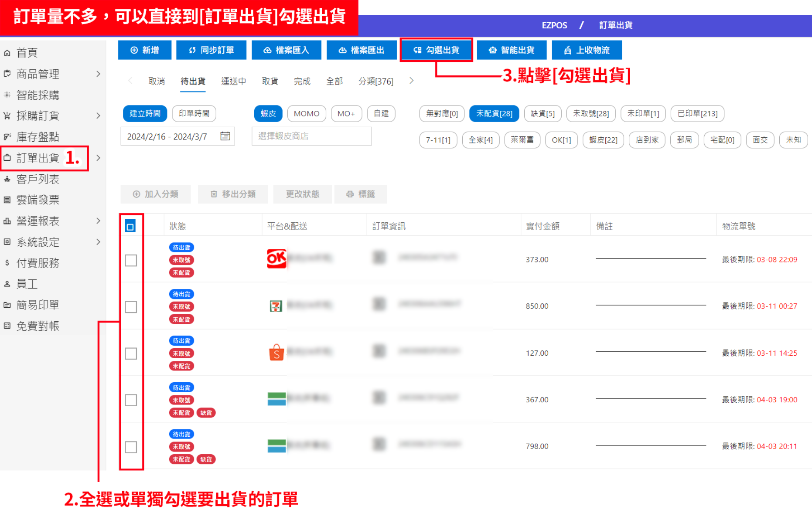Click the calendar icon in the date range field

click(225, 136)
